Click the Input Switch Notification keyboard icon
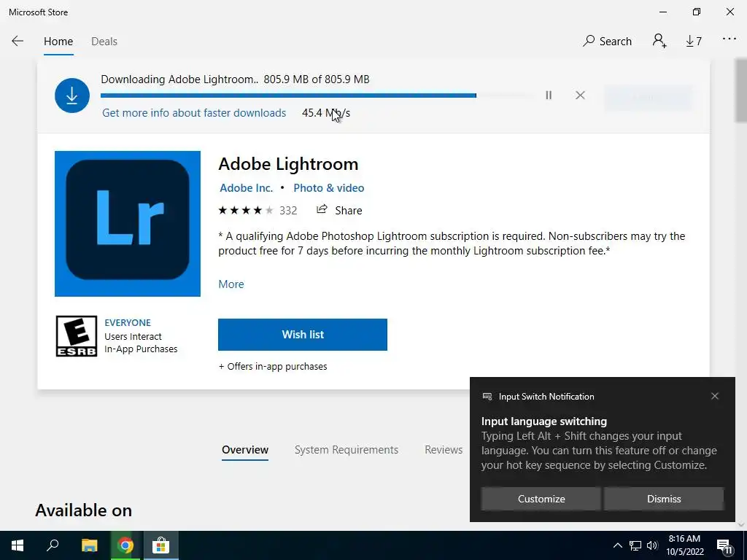Viewport: 747px width, 560px height. (x=487, y=397)
